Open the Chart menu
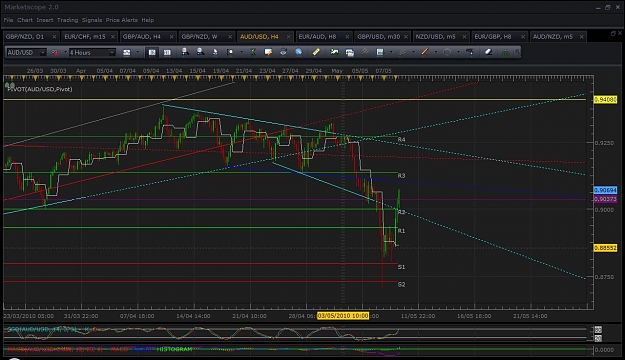The height and width of the screenshot is (360, 625). click(25, 20)
